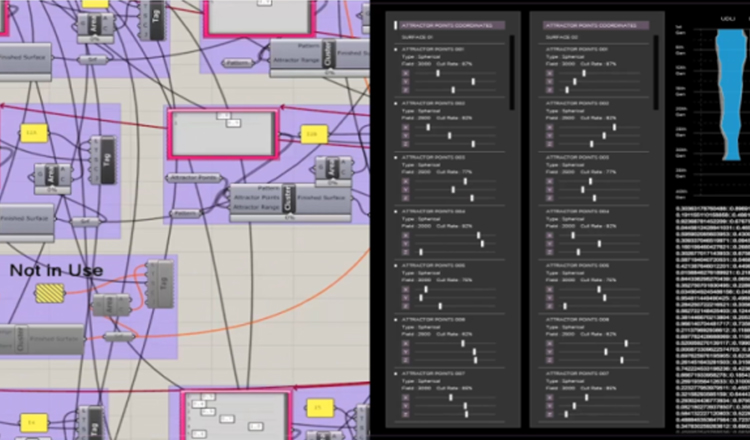Click the hatched yellow panel under Not In Use
The image size is (750, 440).
(x=49, y=293)
